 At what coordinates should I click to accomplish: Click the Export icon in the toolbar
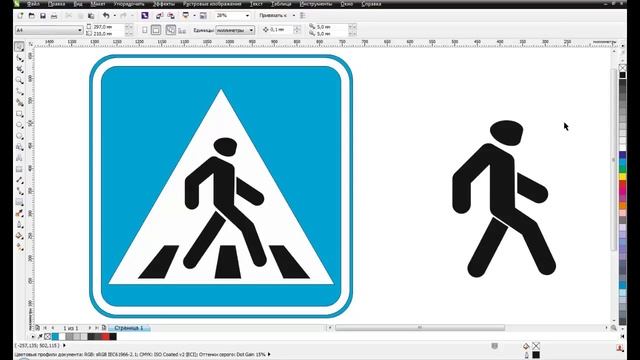[171, 16]
